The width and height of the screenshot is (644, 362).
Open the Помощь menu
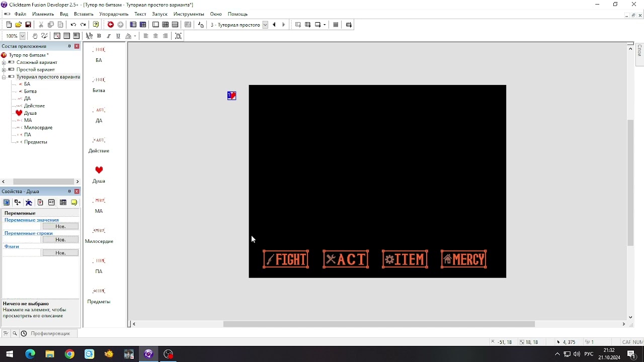[237, 14]
